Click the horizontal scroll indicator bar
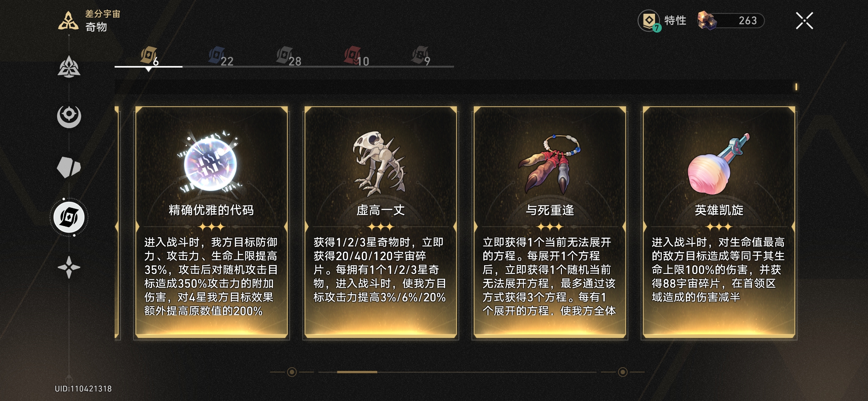Screen dimensions: 868x401 pos(357,372)
